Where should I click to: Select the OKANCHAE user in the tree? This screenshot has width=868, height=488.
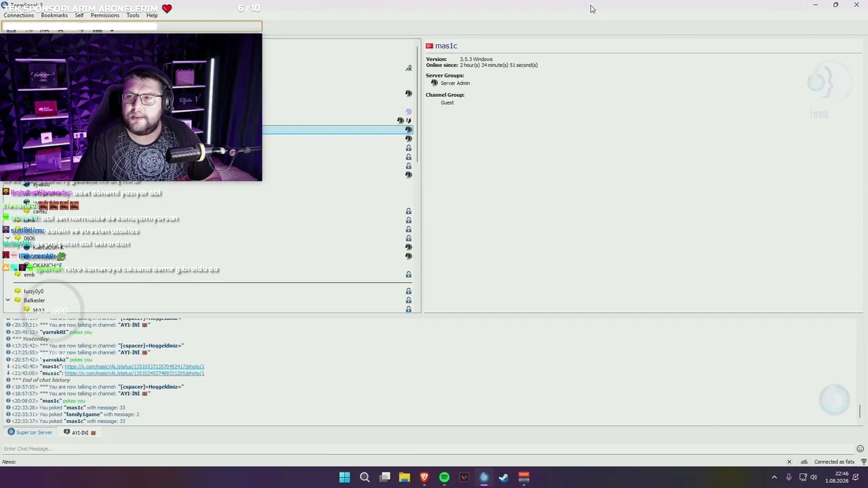click(47, 266)
